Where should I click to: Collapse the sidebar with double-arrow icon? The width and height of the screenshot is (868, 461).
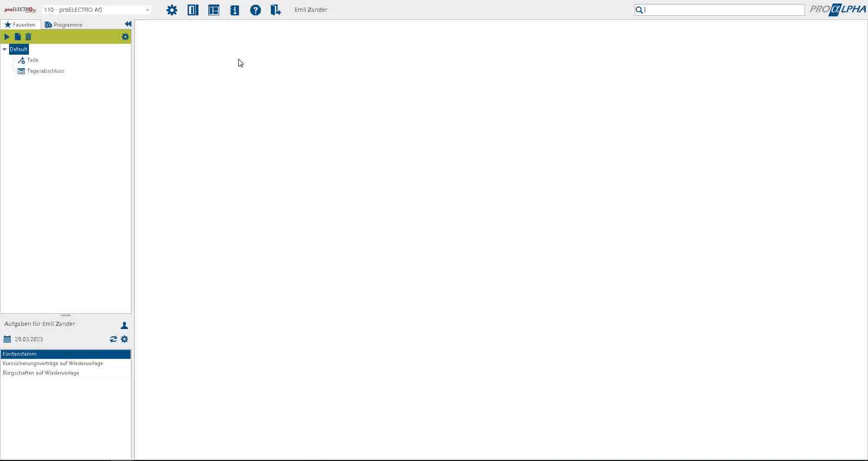(128, 24)
